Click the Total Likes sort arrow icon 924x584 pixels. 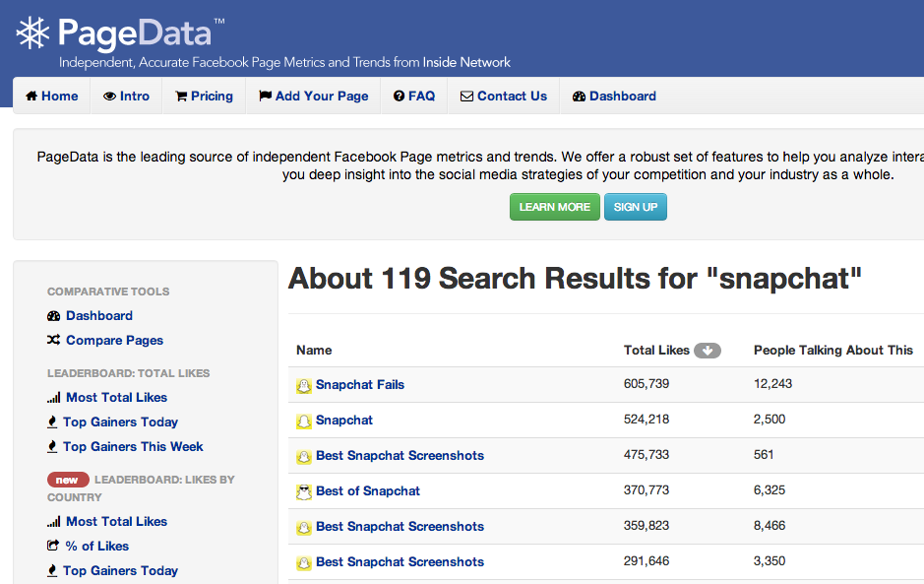[x=707, y=351]
